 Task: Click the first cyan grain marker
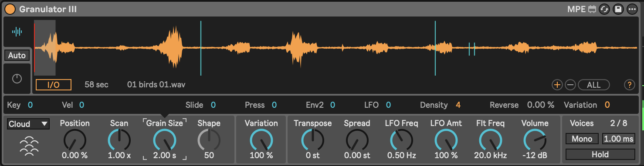tap(201, 48)
